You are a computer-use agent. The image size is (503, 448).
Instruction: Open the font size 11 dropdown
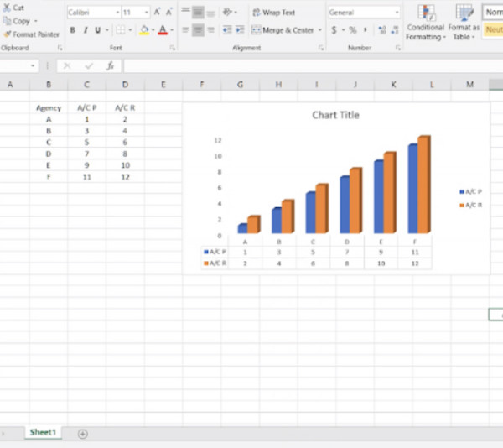pos(146,13)
